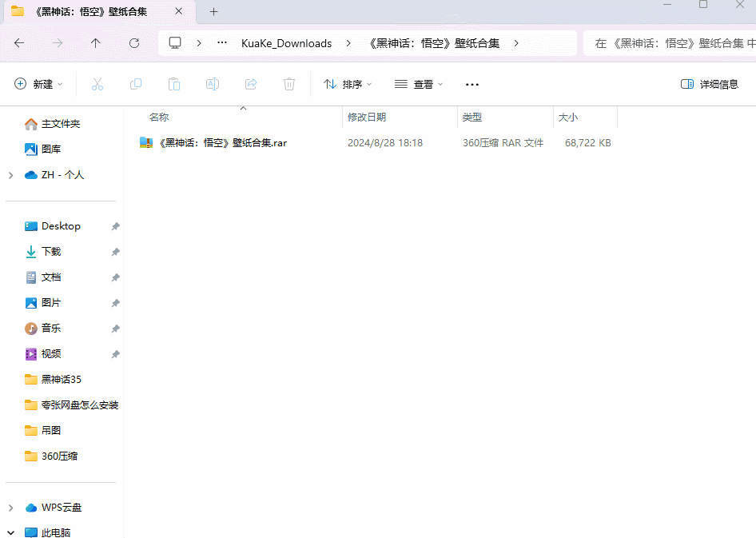Screen dimensions: 756x538
Task: Click the pin icon beside 文档
Action: point(116,277)
